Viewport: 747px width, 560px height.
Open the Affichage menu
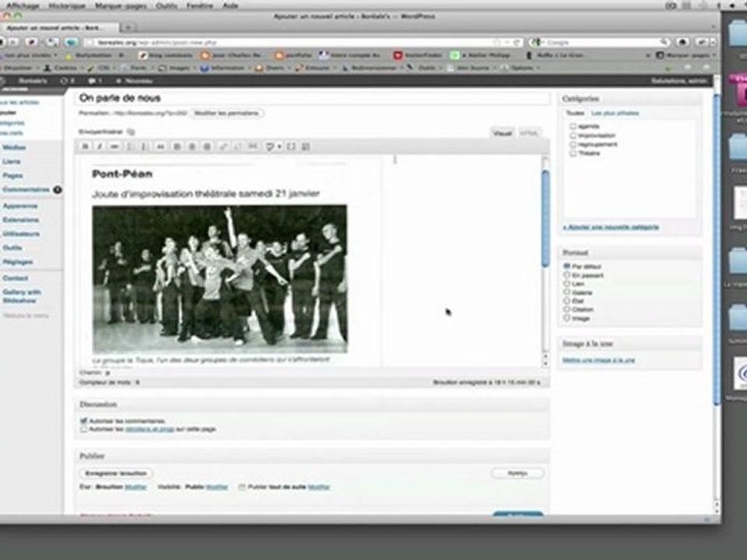click(23, 5)
